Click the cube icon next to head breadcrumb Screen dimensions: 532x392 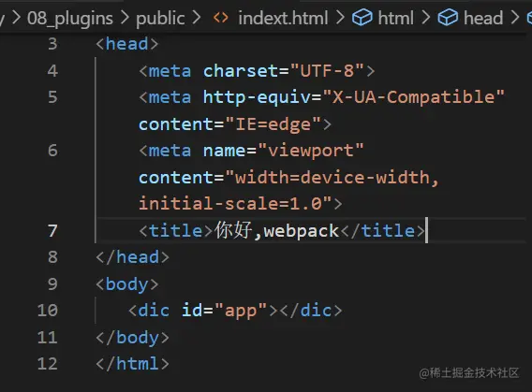[x=448, y=18]
